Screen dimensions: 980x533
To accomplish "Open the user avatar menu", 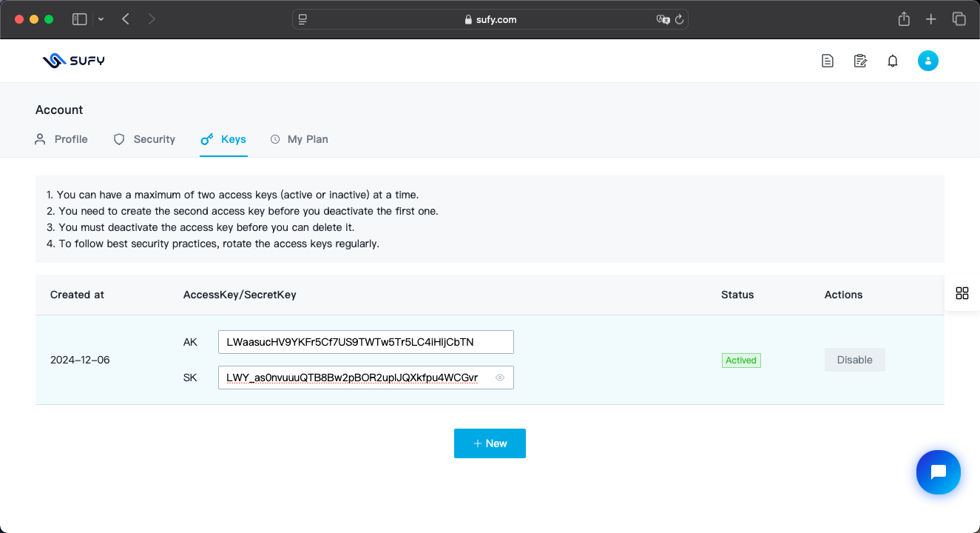I will pyautogui.click(x=928, y=61).
